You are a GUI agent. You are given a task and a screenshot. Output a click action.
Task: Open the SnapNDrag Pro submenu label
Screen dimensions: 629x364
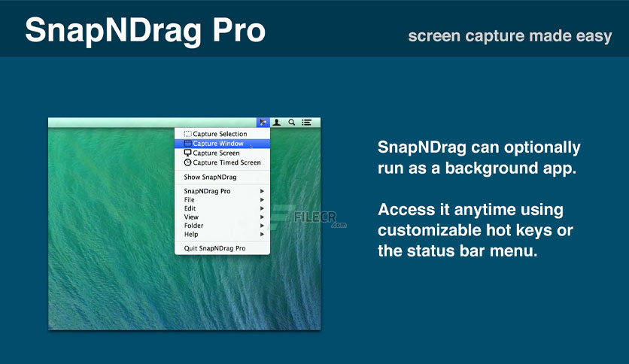pos(207,191)
